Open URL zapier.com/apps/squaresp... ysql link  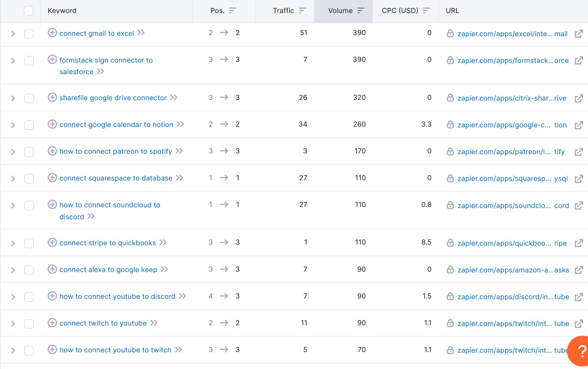click(x=512, y=178)
